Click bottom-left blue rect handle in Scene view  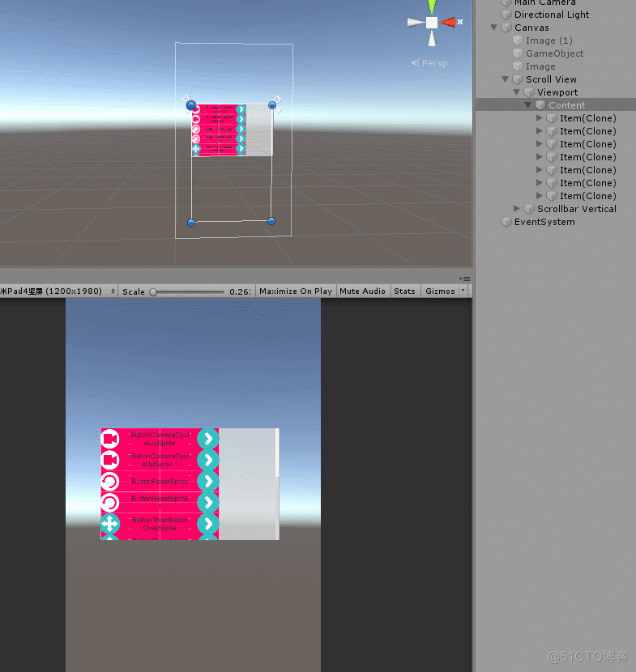pyautogui.click(x=191, y=223)
